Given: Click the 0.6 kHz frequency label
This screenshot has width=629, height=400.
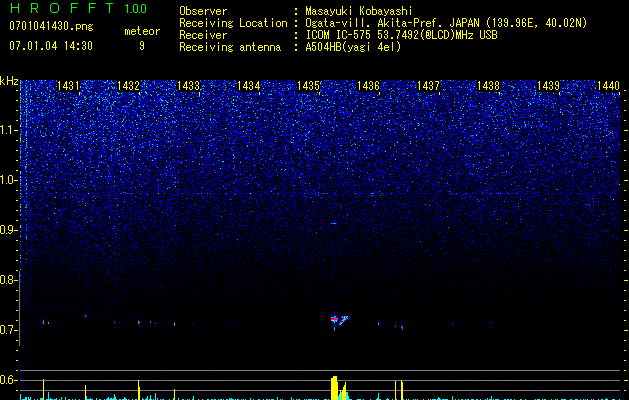Looking at the screenshot, I should pos(8,380).
